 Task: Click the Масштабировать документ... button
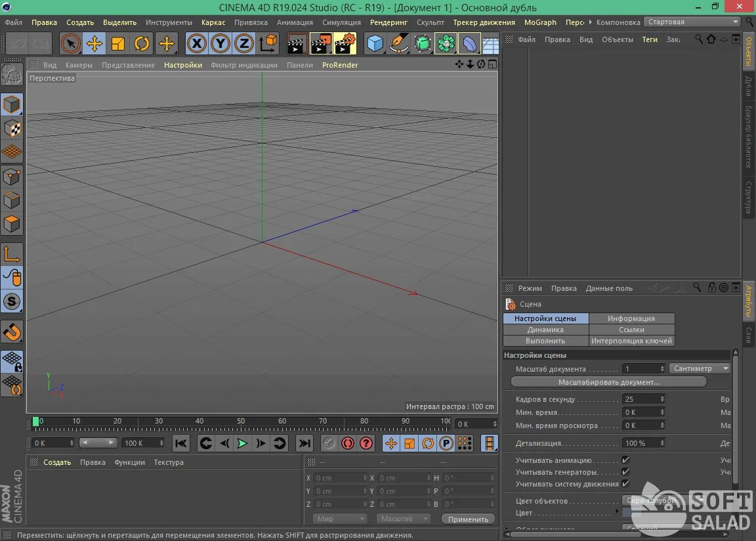pos(608,382)
